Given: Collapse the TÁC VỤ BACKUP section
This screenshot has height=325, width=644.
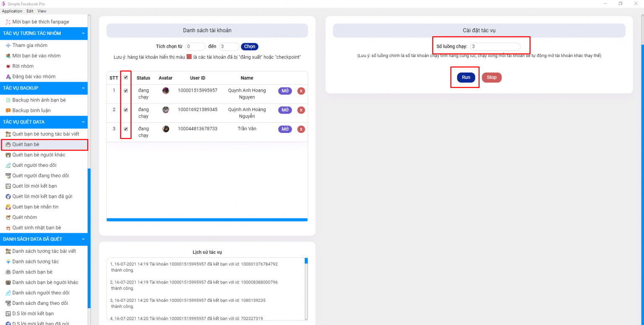Looking at the screenshot, I should 84,88.
